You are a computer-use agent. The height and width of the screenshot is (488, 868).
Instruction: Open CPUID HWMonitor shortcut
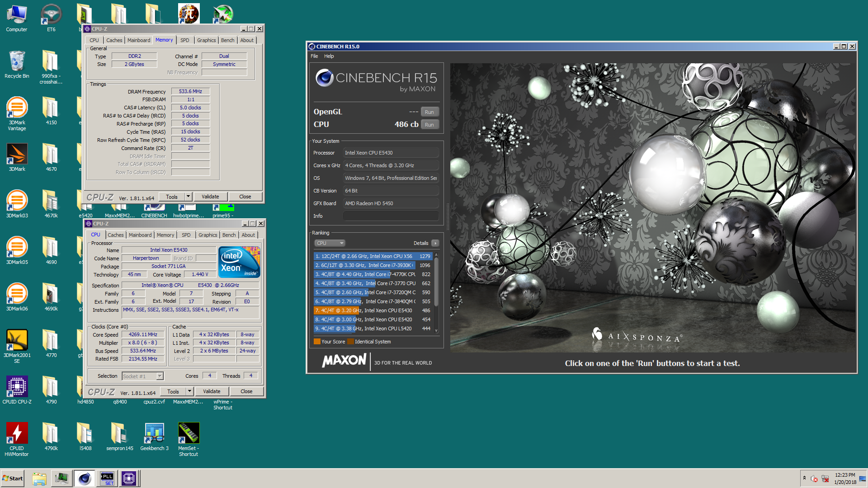tap(17, 440)
